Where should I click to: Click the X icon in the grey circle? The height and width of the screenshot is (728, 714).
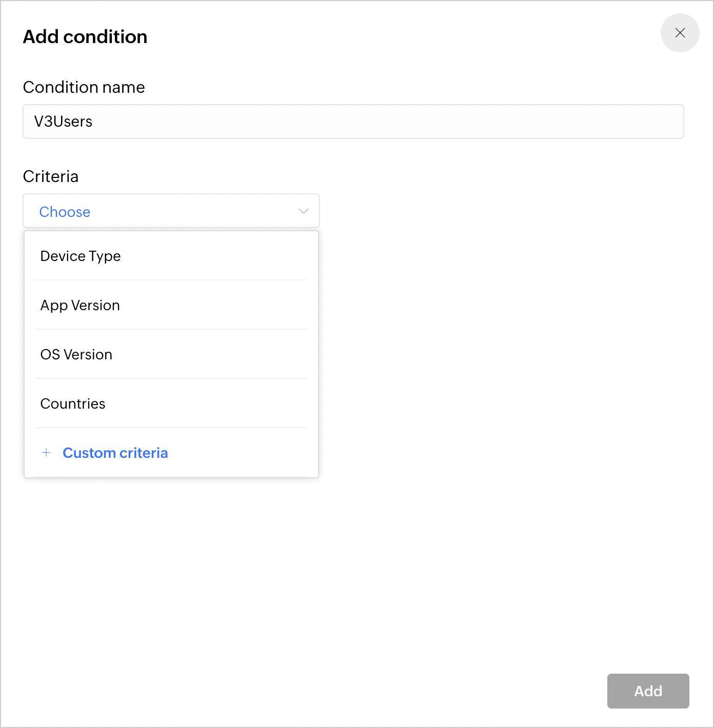tap(680, 33)
